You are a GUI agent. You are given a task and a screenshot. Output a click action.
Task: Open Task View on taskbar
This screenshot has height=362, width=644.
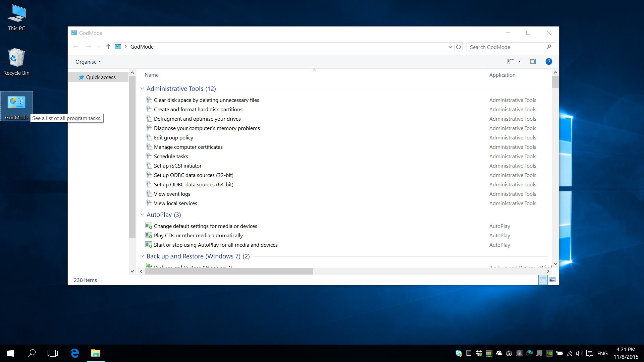[53, 353]
